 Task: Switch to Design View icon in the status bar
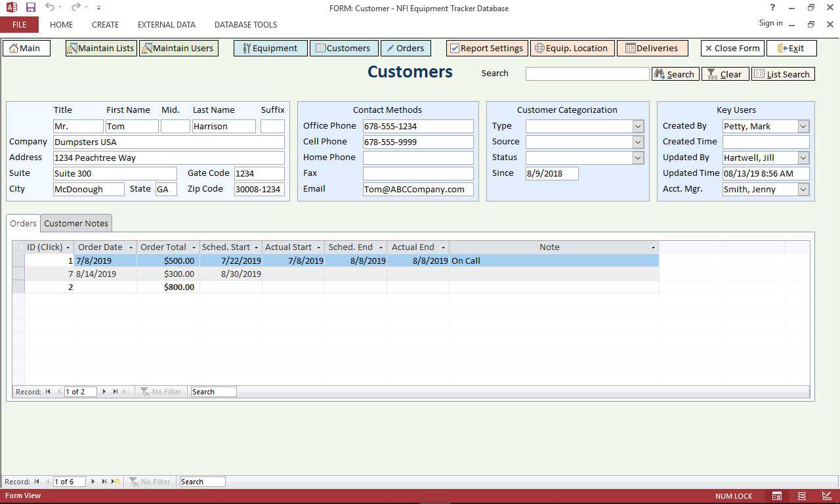point(827,496)
